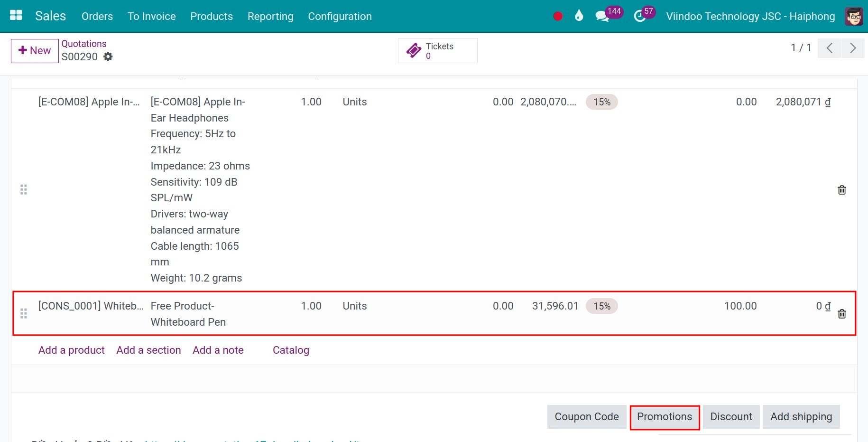Click the red recording indicator icon
Screen dimensions: 868x442
pyautogui.click(x=558, y=16)
